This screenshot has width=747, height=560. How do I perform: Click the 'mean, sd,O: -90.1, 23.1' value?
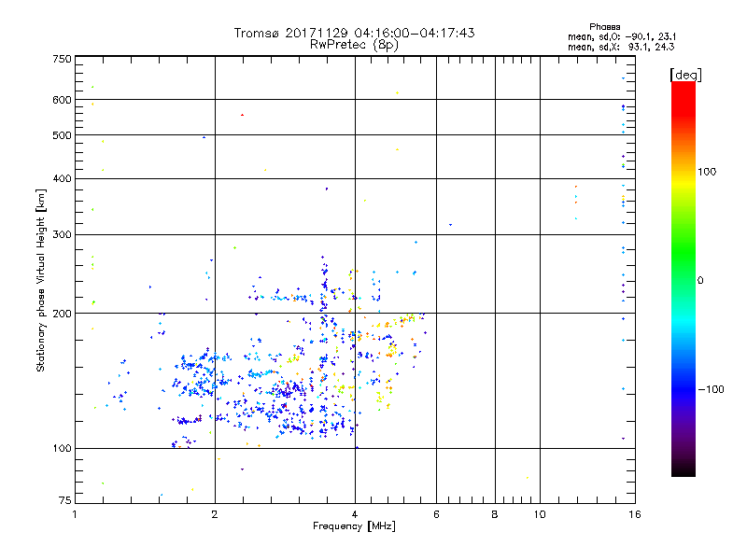(622, 36)
